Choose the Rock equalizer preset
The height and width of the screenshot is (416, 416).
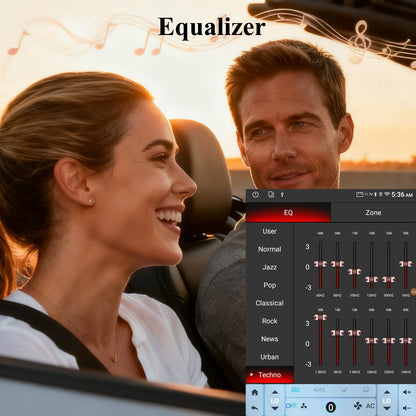pos(270,321)
